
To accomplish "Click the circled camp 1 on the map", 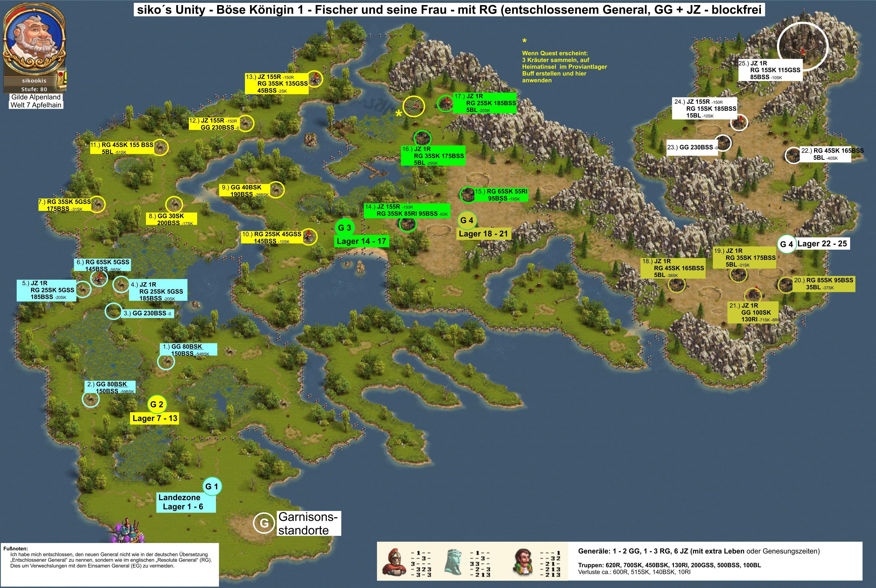I will point(166,361).
